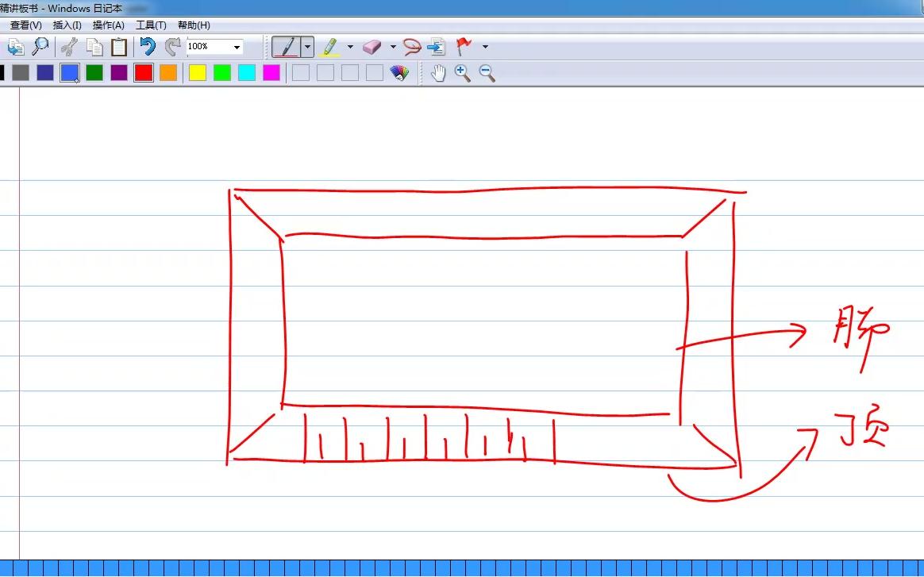The height and width of the screenshot is (577, 924).
Task: Undo the last stroke
Action: tap(148, 47)
